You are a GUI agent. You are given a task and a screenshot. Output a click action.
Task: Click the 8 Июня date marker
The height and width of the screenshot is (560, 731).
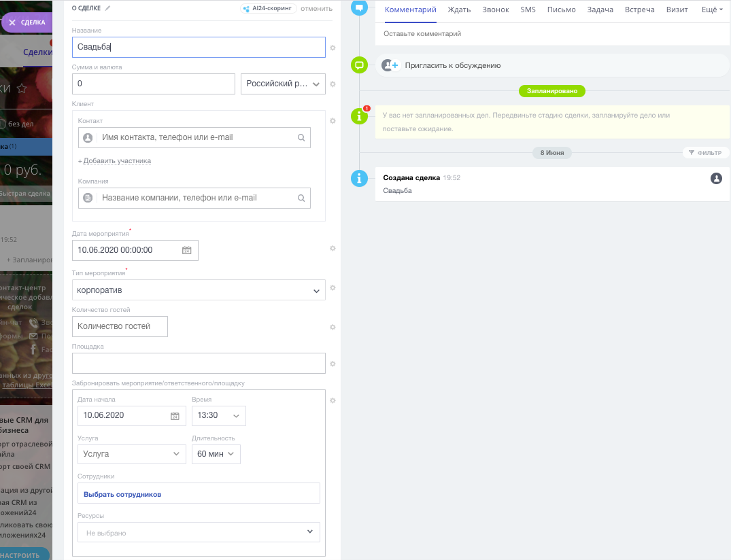552,153
